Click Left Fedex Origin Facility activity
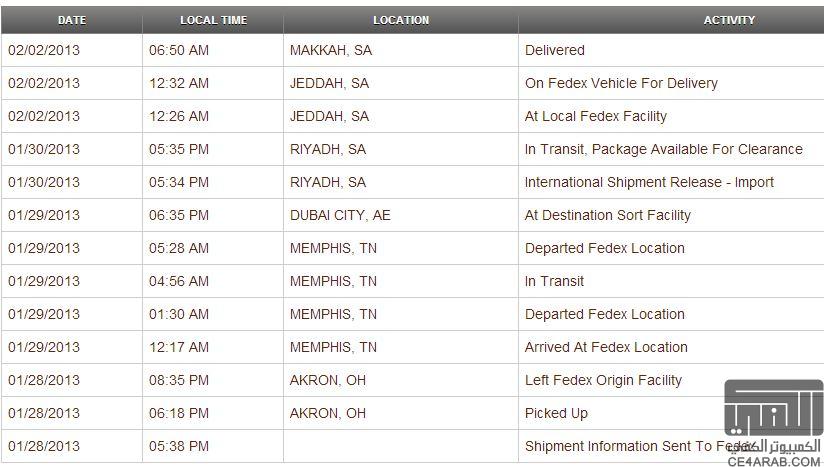Image resolution: width=824 pixels, height=467 pixels. click(603, 380)
